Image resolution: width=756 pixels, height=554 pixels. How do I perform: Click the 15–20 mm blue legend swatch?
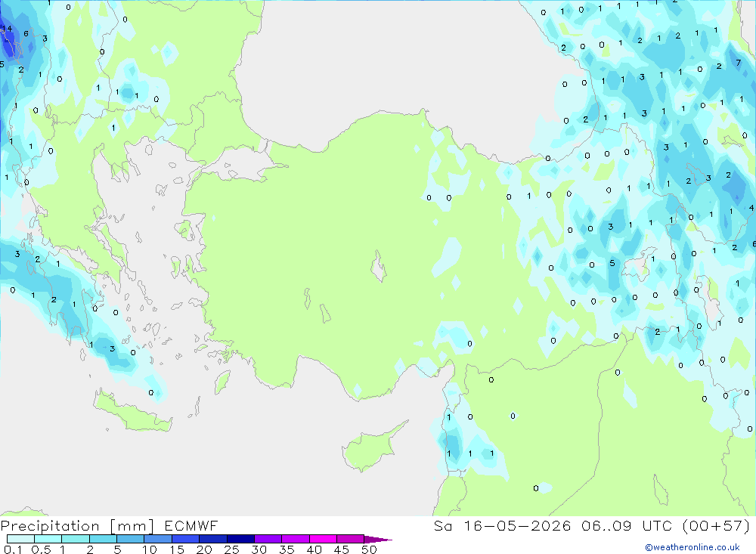(x=186, y=539)
